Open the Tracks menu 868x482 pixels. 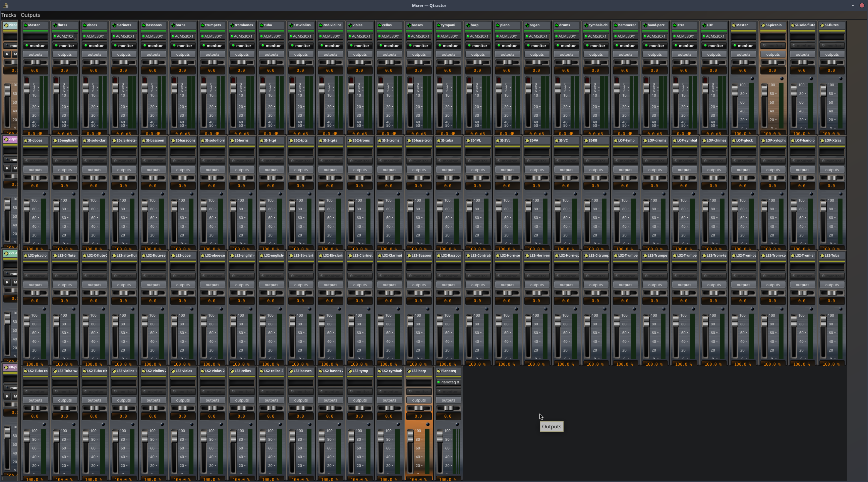point(9,15)
